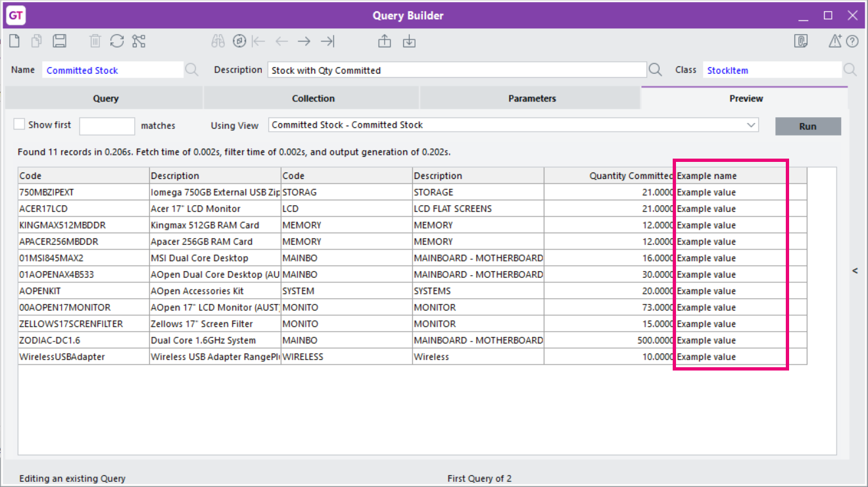Jump to last record arrow icon
The width and height of the screenshot is (868, 487).
coord(327,41)
